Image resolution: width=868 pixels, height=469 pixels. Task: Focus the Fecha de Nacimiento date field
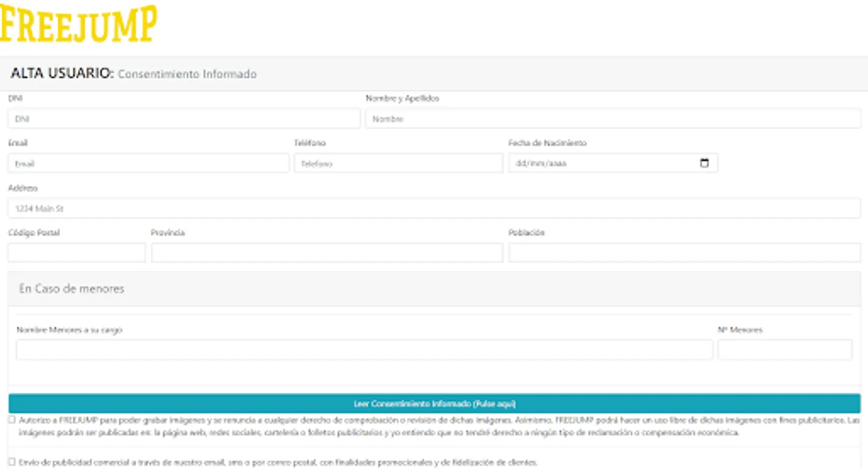613,163
